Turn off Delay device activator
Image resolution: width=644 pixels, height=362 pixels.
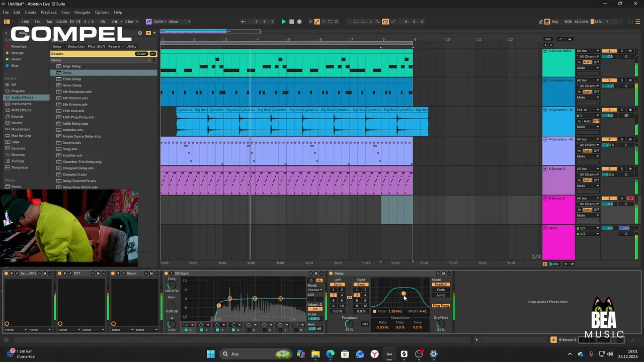(x=331, y=274)
